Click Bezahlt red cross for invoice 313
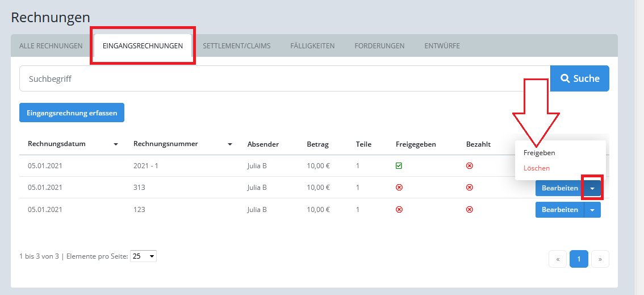644x295 pixels. click(x=470, y=188)
